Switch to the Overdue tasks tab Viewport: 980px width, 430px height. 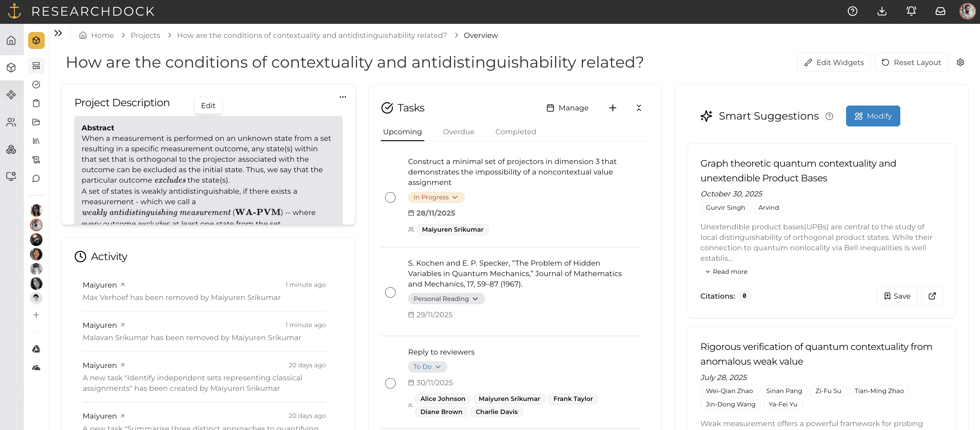point(458,132)
